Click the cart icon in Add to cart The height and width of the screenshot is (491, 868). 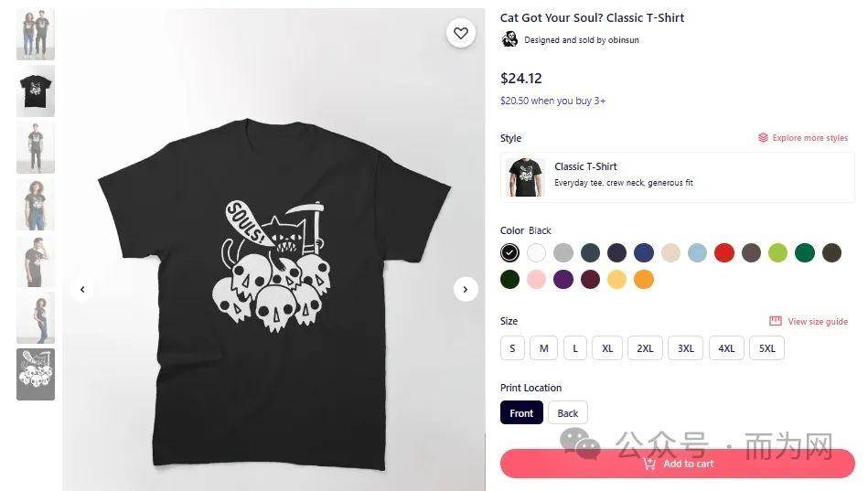(x=649, y=464)
